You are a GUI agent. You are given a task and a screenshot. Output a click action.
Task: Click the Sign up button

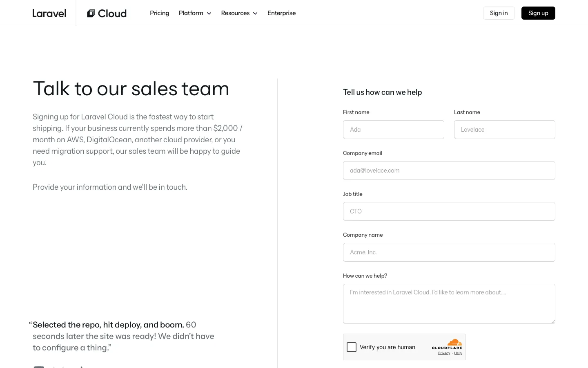538,13
